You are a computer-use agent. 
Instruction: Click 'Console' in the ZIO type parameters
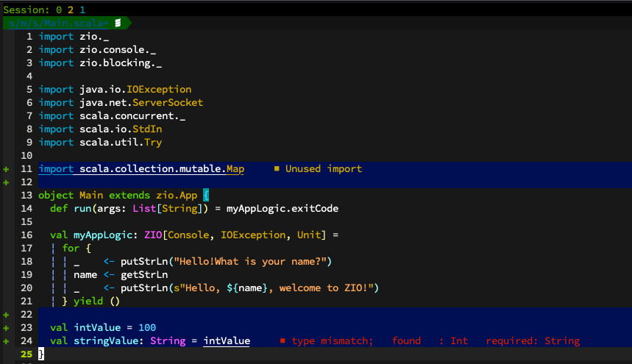click(188, 235)
